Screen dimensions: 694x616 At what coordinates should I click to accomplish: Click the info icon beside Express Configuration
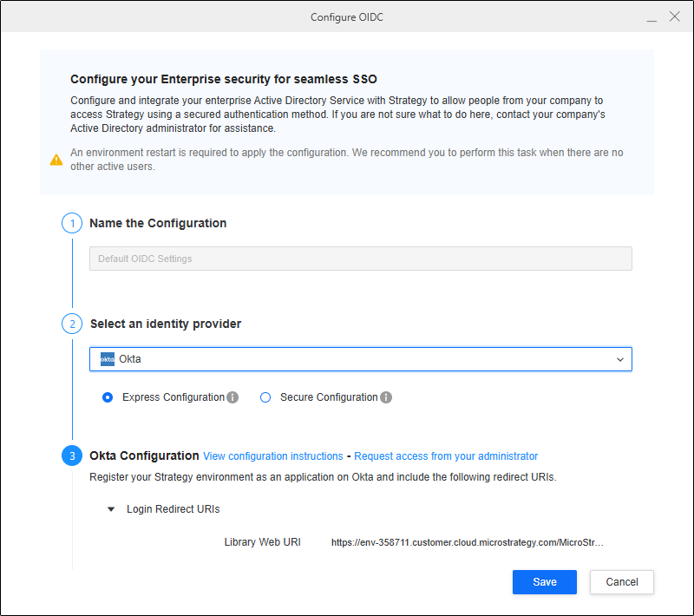point(232,398)
